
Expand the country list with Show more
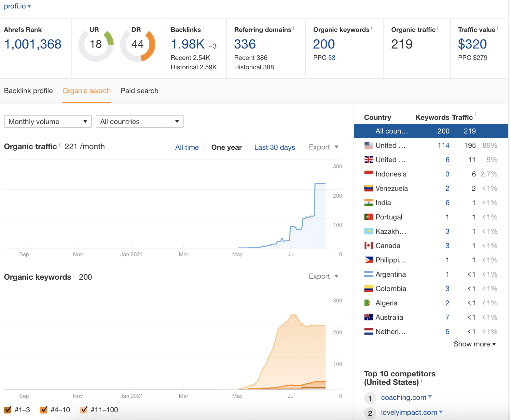[x=475, y=344]
